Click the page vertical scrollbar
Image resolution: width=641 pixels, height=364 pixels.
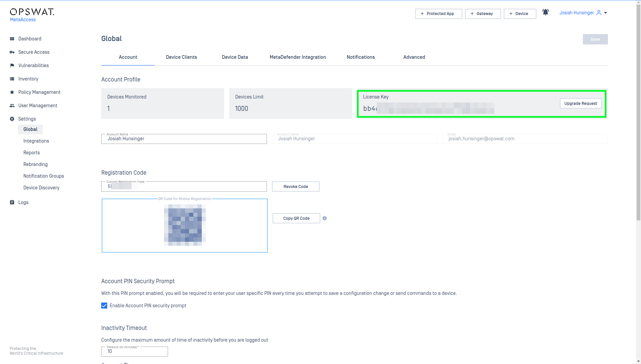(x=638, y=112)
